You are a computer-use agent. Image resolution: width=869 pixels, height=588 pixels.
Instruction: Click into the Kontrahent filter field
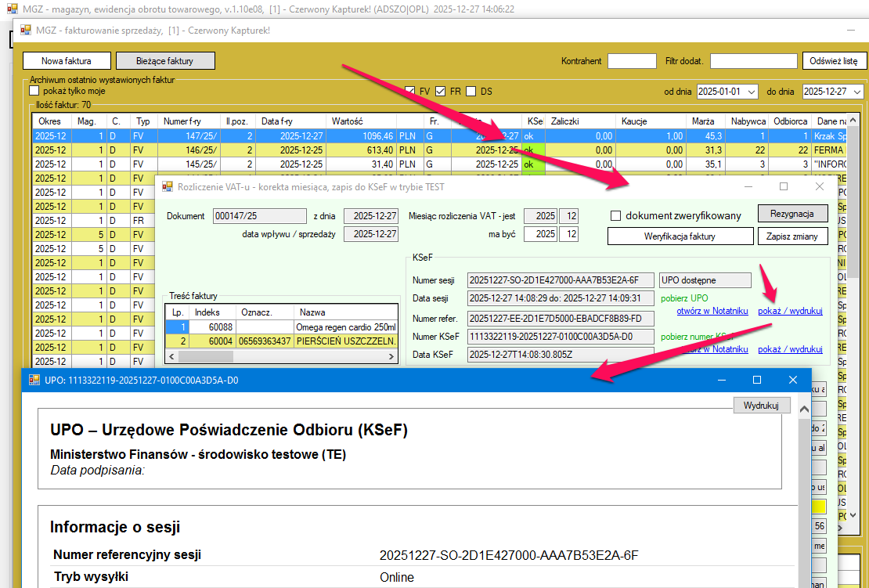(x=631, y=61)
